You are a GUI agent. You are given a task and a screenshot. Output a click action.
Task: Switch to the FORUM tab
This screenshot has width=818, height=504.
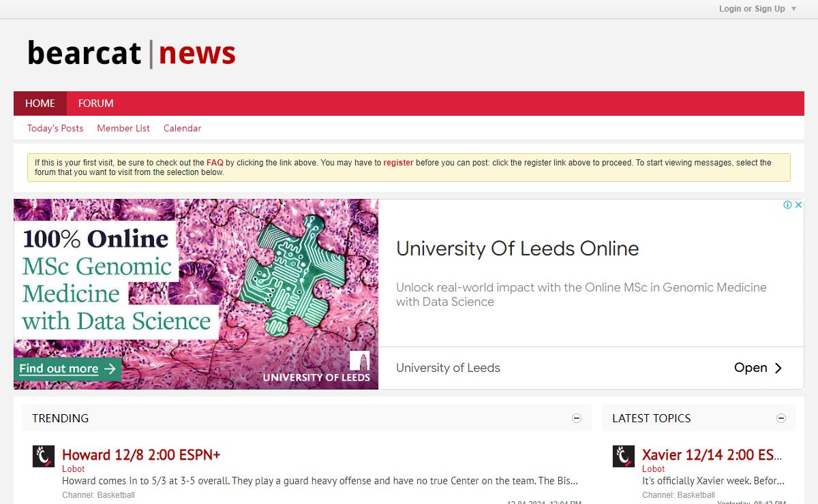click(95, 104)
